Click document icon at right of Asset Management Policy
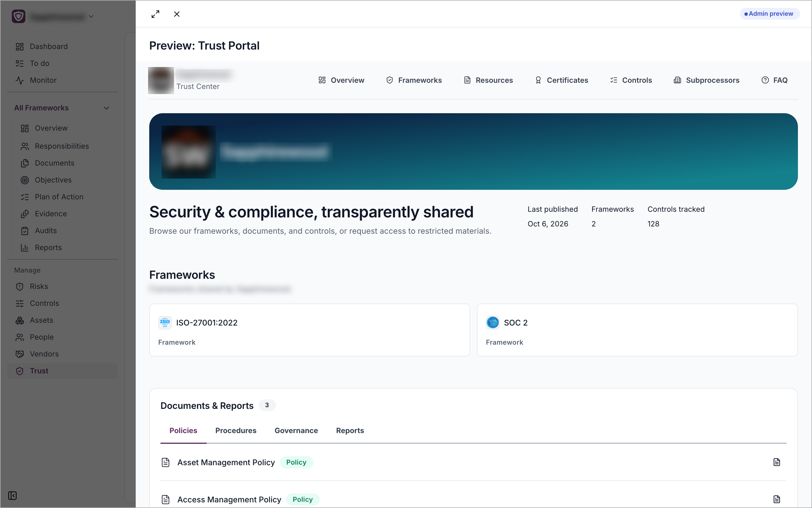The width and height of the screenshot is (812, 508). (777, 462)
